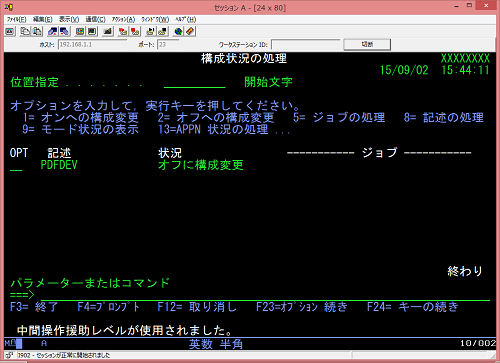This screenshot has width=500, height=363.
Task: Open the 通信(C) menu
Action: click(95, 19)
